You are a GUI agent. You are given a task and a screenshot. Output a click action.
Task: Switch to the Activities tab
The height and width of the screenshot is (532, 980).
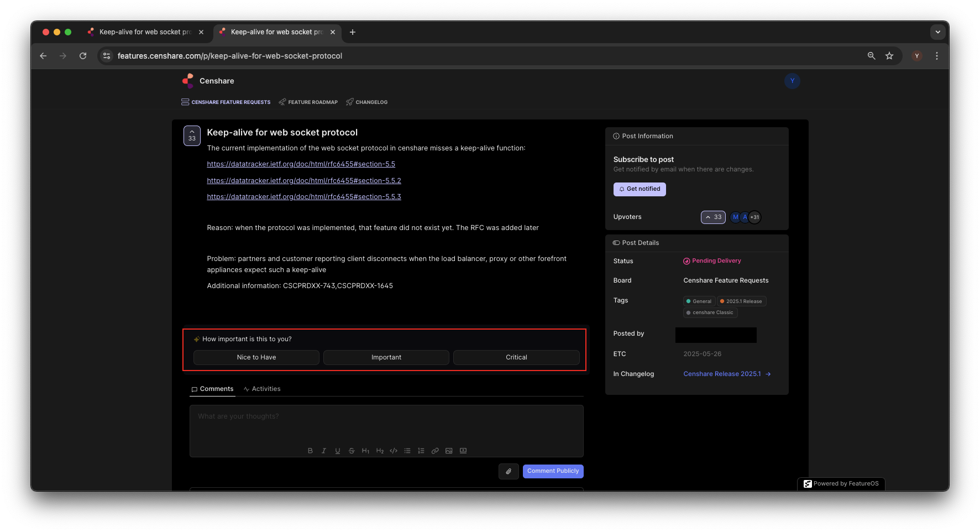(x=262, y=389)
